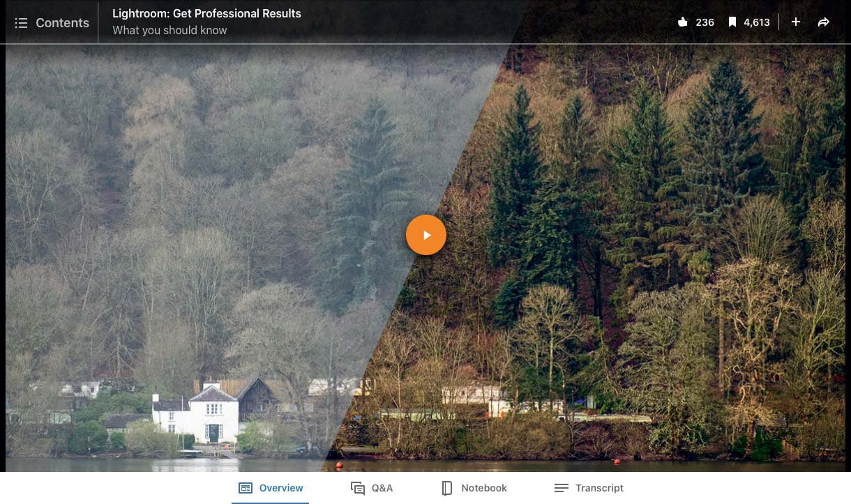851x504 pixels.
Task: Add course using the plus icon
Action: [x=796, y=22]
